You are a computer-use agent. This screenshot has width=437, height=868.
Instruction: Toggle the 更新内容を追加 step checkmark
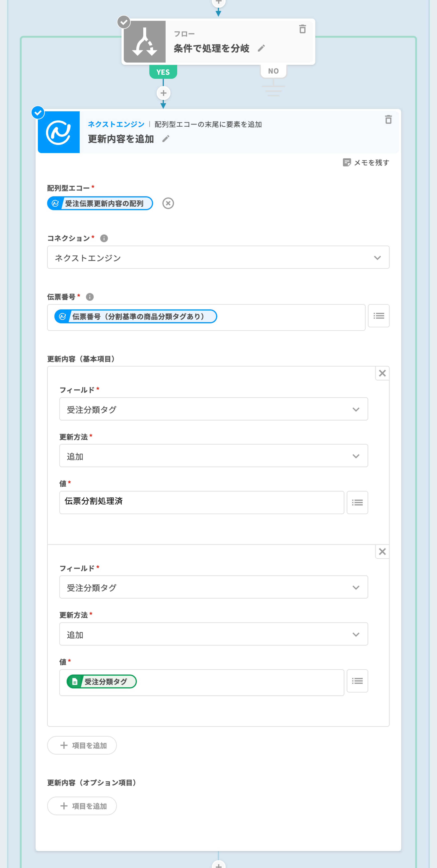[x=38, y=113]
